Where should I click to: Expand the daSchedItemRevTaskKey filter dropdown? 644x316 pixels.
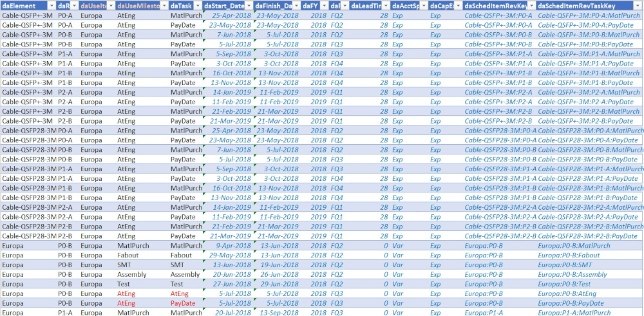pyautogui.click(x=637, y=6)
